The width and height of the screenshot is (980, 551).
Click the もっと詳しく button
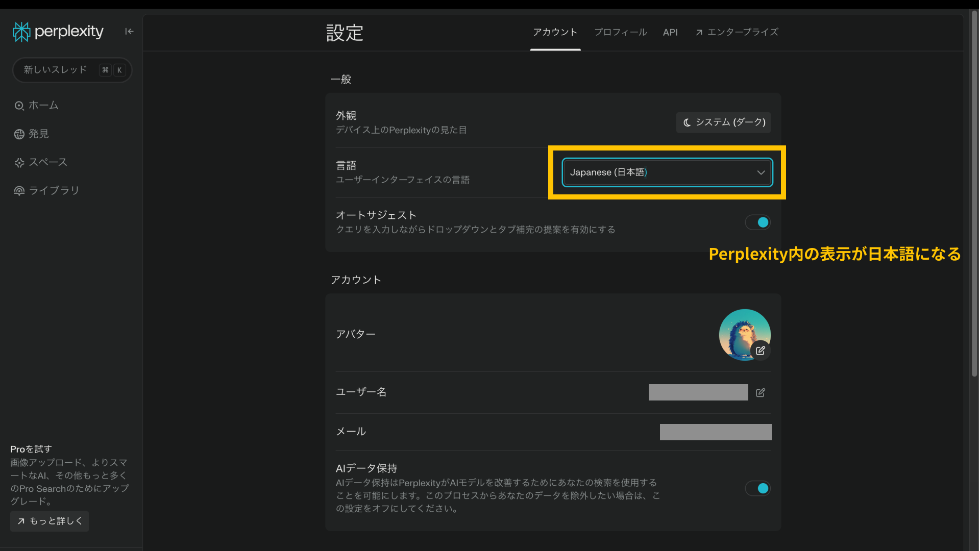point(49,521)
